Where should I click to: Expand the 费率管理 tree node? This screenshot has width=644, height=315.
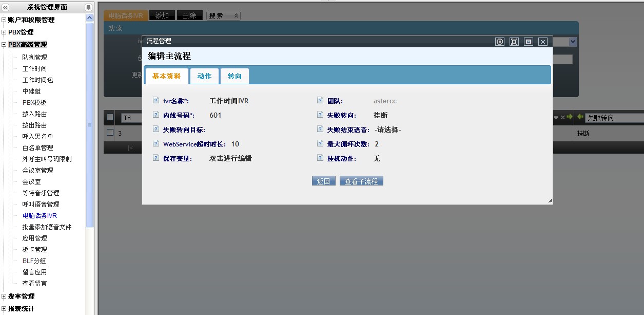coord(4,297)
